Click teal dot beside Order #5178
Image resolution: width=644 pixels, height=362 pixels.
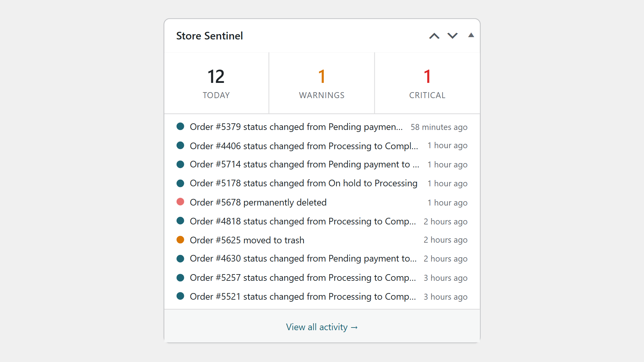[x=180, y=183]
